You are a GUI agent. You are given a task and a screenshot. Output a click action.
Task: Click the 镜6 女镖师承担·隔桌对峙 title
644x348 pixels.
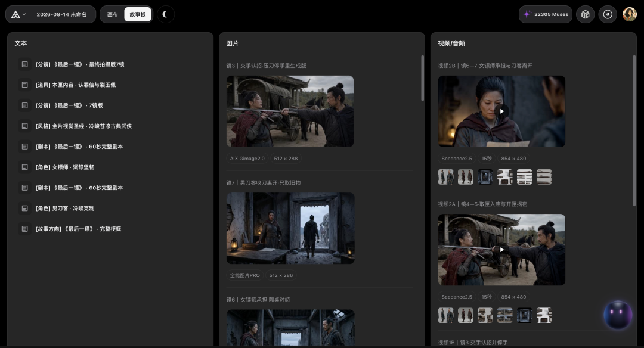[x=258, y=300]
